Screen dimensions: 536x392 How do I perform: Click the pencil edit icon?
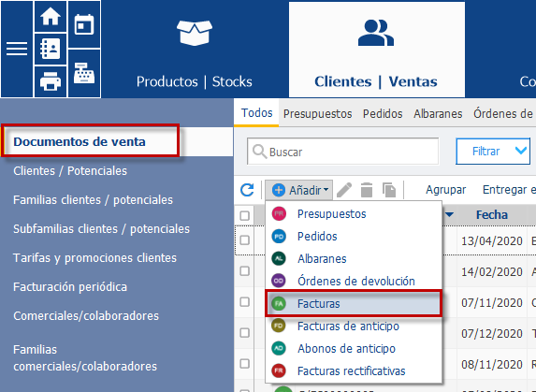[x=344, y=190]
